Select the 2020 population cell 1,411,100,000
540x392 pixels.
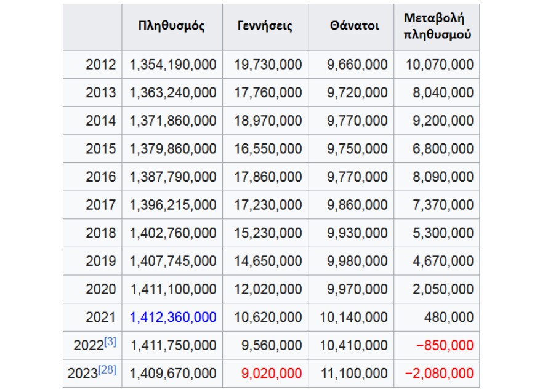coord(172,289)
